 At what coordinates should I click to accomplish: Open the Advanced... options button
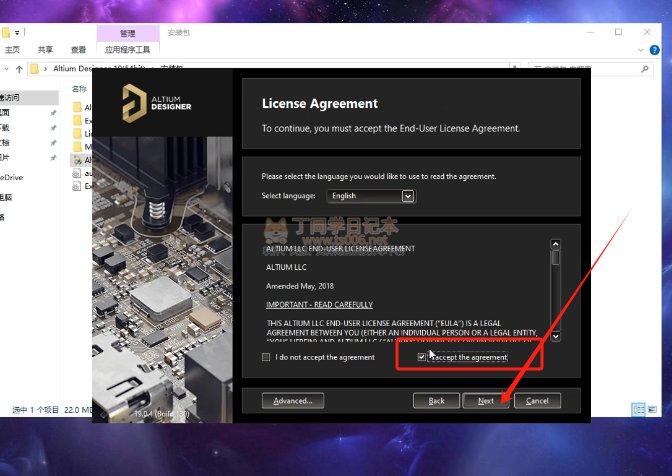pyautogui.click(x=293, y=401)
